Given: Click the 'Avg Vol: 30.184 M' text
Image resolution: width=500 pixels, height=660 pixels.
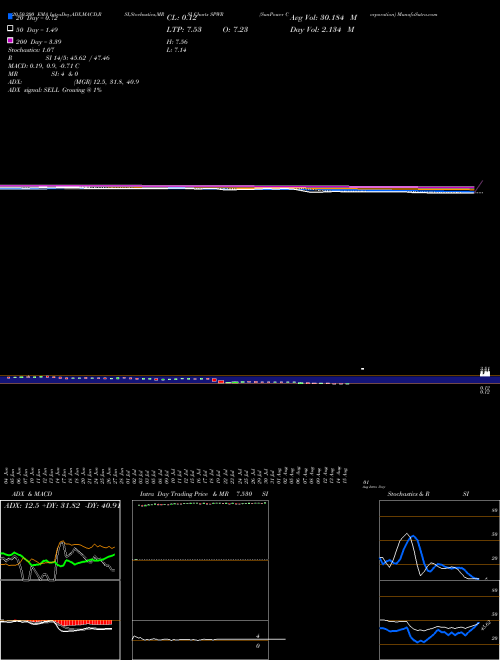Looking at the screenshot, I should (x=323, y=18).
